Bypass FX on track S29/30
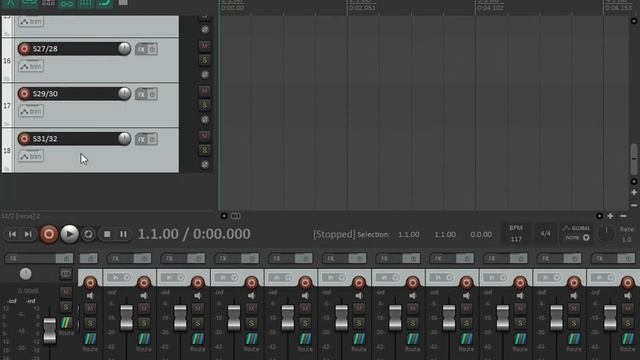The image size is (640, 360). pos(152,94)
